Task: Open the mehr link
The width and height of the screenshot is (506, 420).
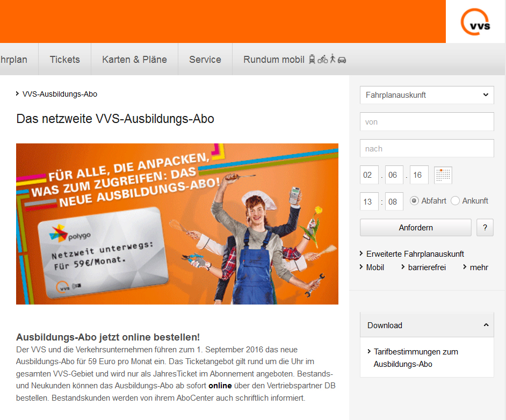Action: click(x=479, y=267)
